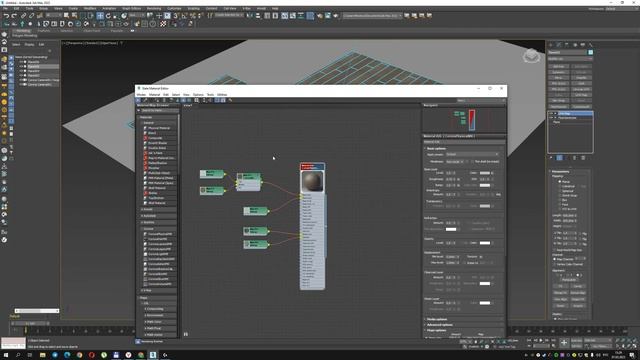Activate the Select and Rotate tool
The image size is (640, 360).
tap(108, 16)
